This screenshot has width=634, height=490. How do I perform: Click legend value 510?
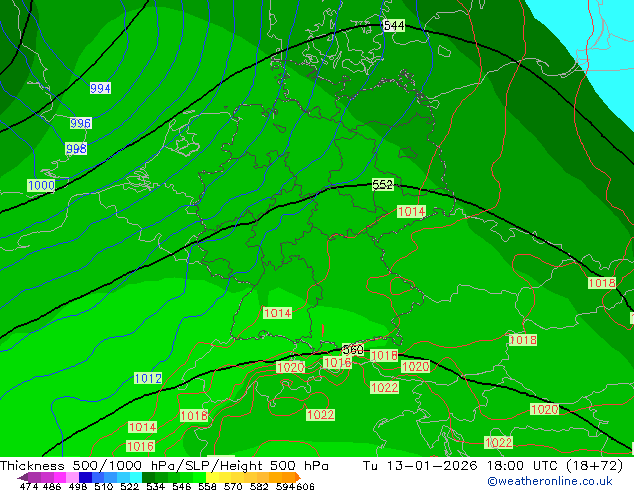pyautogui.click(x=104, y=486)
